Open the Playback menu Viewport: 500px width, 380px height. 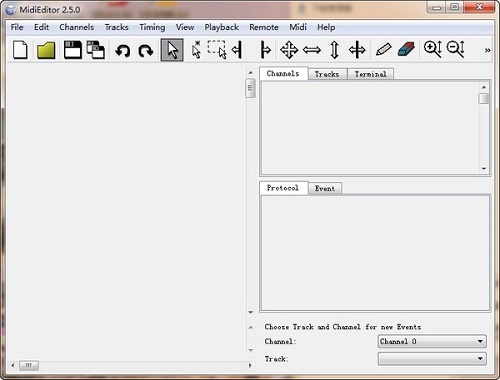[222, 27]
